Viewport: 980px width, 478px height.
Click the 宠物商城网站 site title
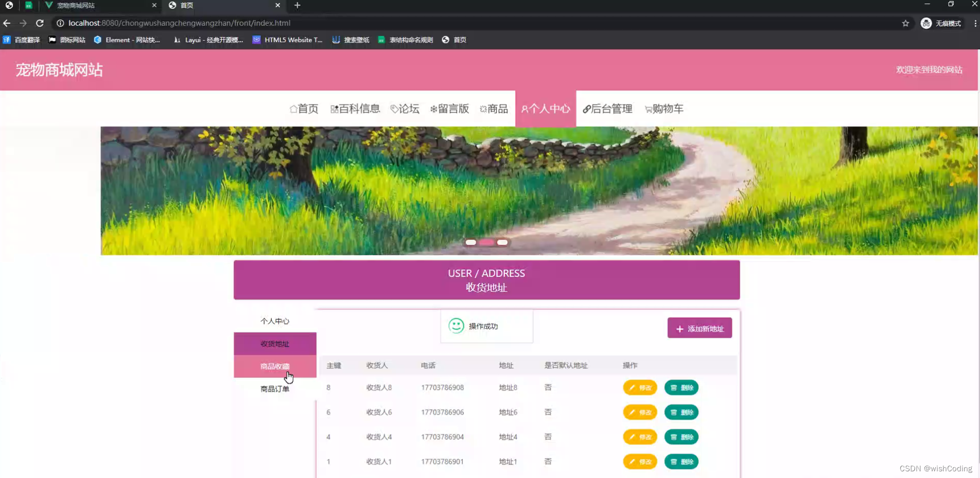tap(59, 70)
